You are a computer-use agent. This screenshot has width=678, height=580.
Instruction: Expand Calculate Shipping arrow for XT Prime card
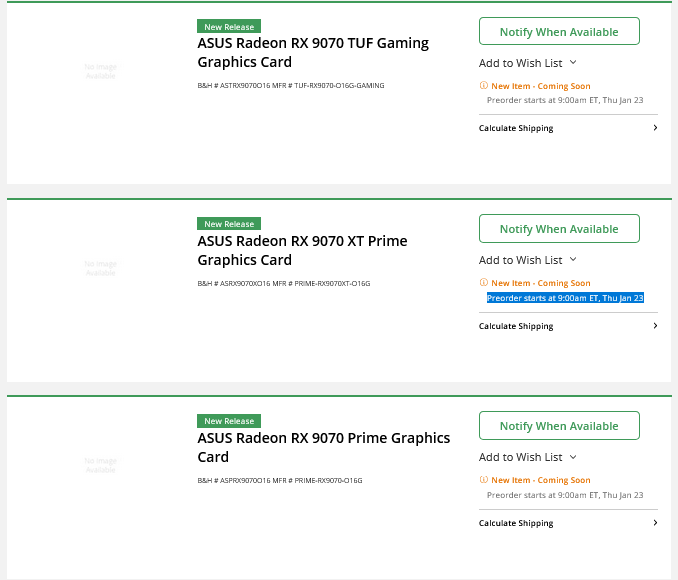[x=655, y=326]
